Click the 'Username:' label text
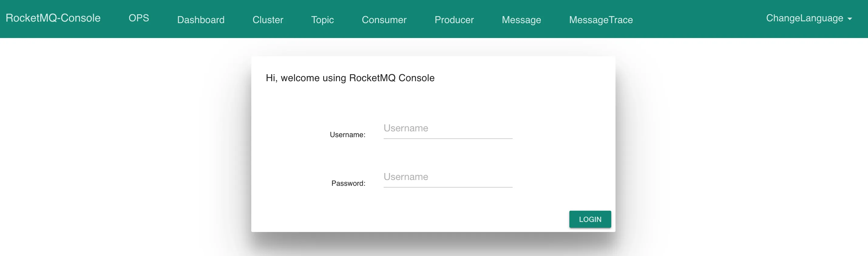868x256 pixels. point(348,134)
